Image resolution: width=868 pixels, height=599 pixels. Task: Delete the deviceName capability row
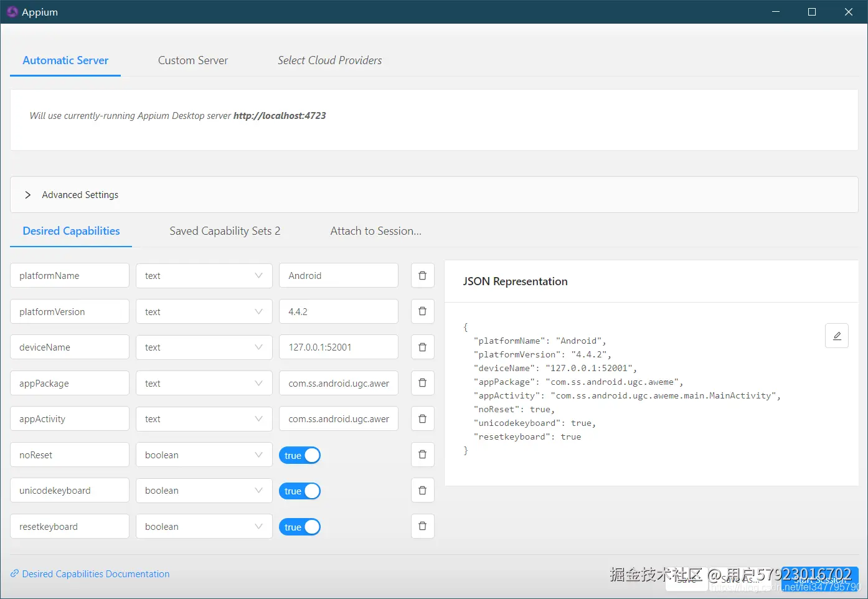pos(423,347)
